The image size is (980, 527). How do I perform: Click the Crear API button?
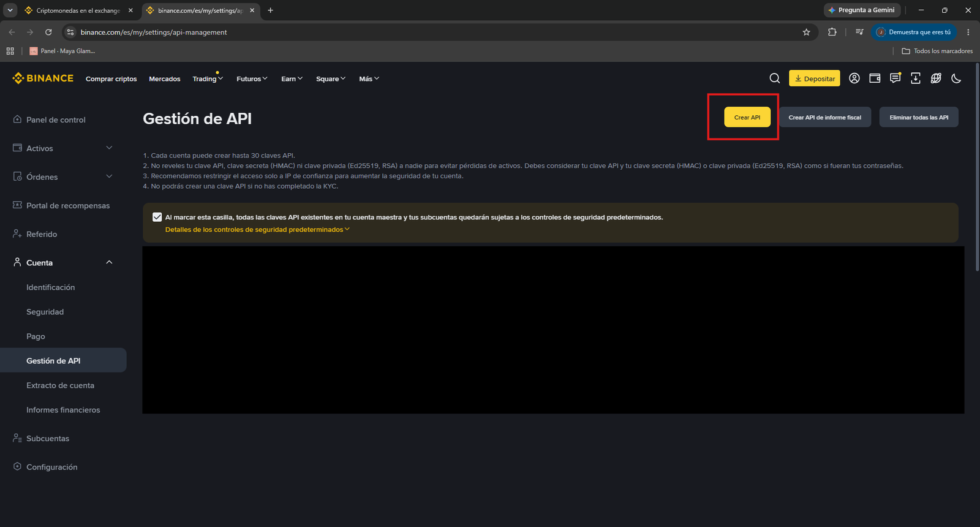[747, 117]
